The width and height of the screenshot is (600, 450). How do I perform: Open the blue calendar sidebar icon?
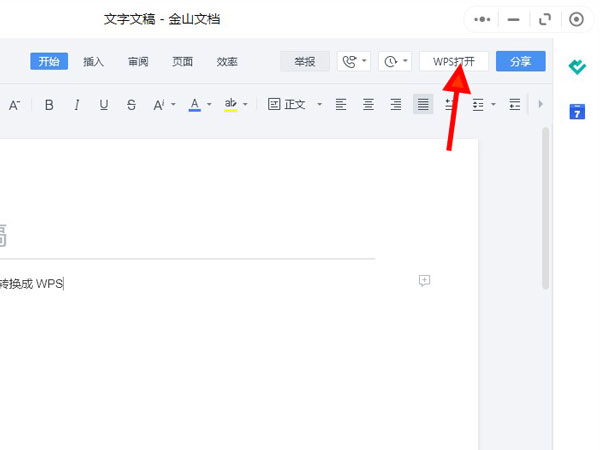(577, 112)
